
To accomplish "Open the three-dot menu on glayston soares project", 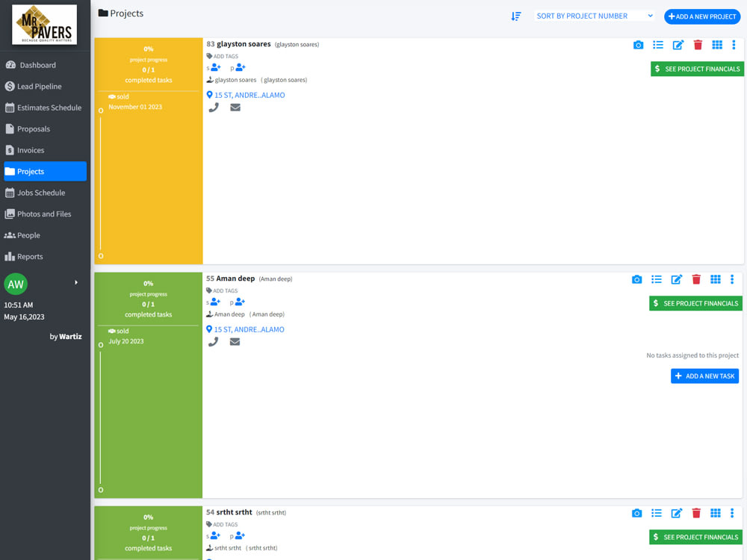I will pyautogui.click(x=733, y=45).
